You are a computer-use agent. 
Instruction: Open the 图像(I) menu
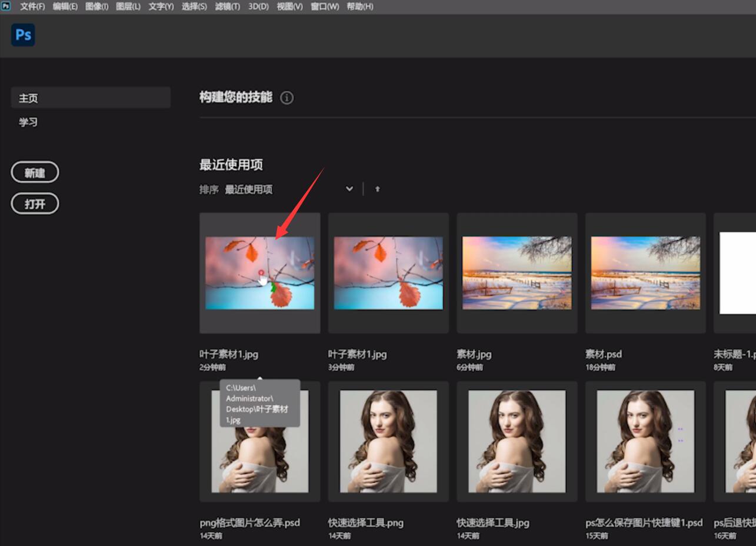96,6
